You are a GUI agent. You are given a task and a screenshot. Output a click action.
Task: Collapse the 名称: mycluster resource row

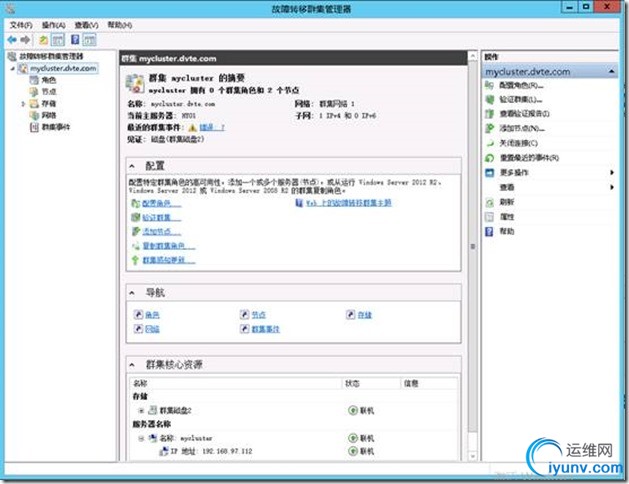point(141,438)
